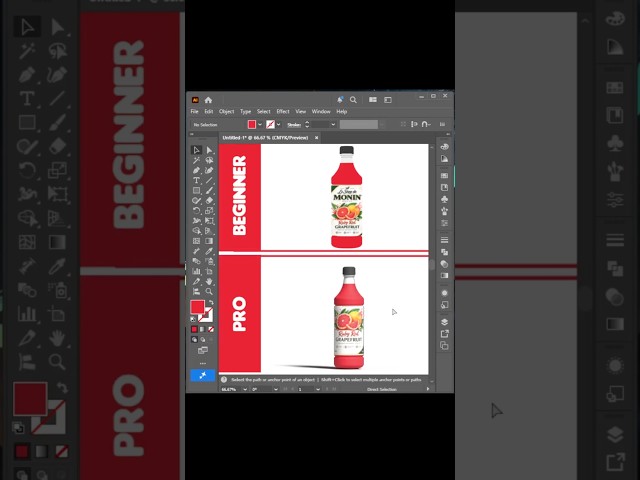Open the File menu

(194, 111)
